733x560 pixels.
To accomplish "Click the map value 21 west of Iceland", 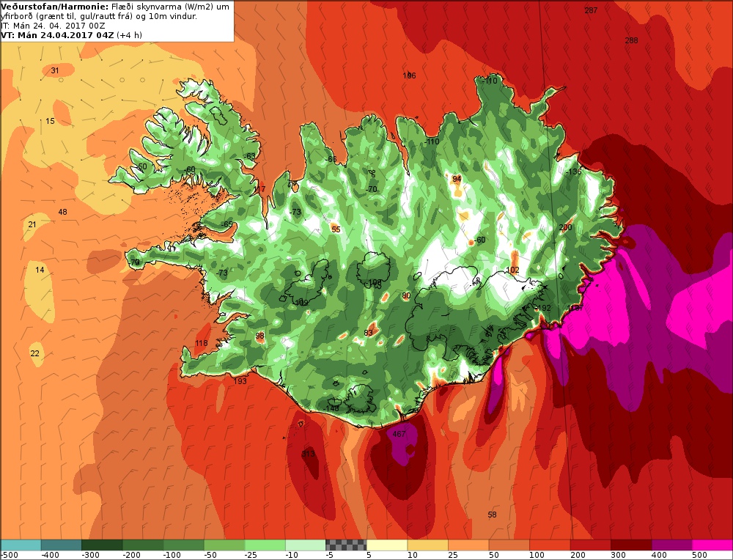I will 32,224.
